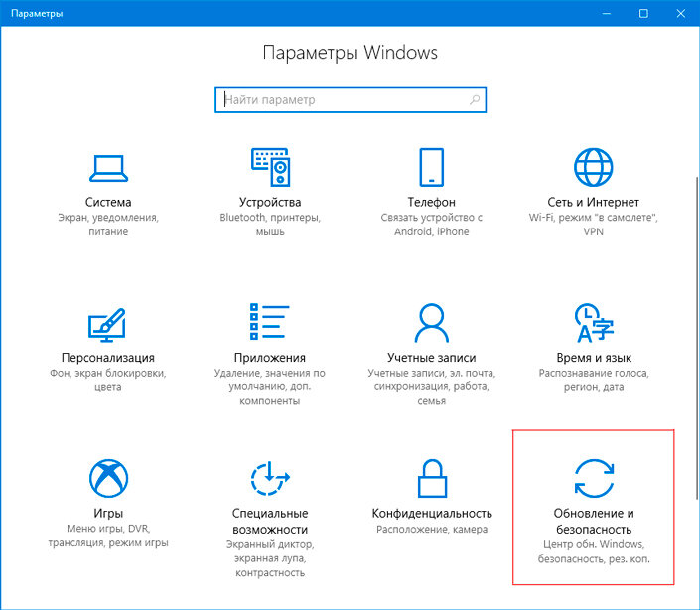Click the Специальные возможности heading

point(270,522)
